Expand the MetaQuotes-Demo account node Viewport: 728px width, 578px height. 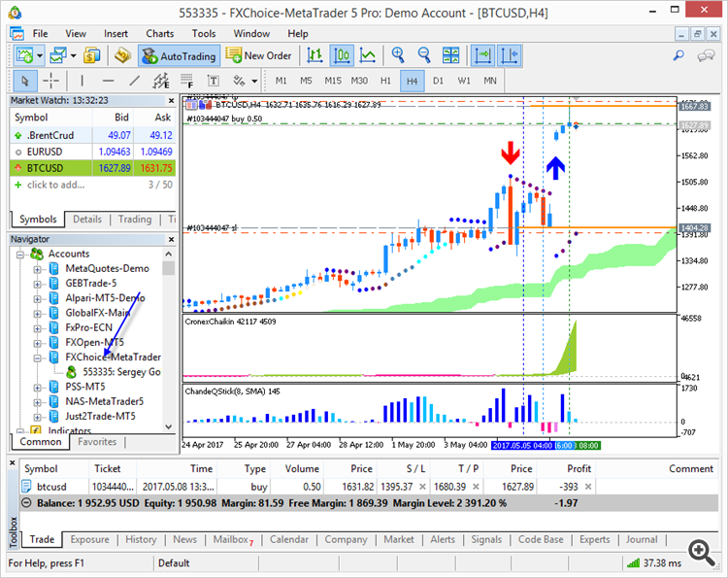point(38,269)
